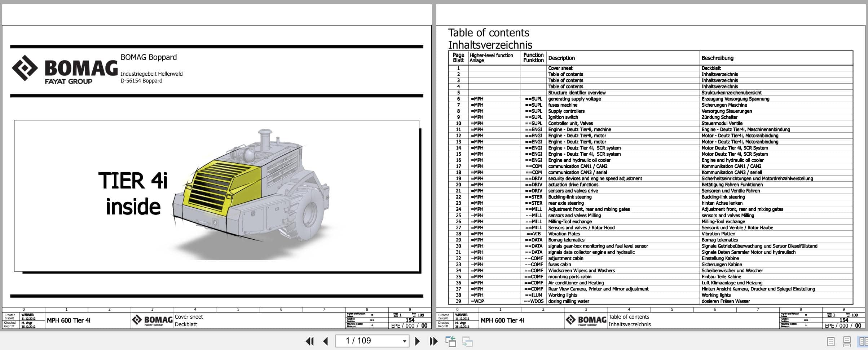The height and width of the screenshot is (350, 868).
Task: Click 'Inhaltsverzeichnis' heading below Table of contents
Action: click(x=490, y=45)
